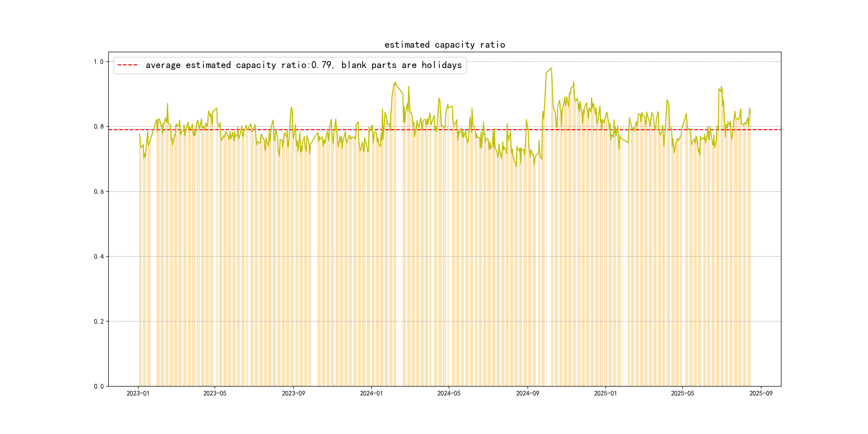Click the 2023-09 x-axis label
868x434 pixels.
point(293,393)
